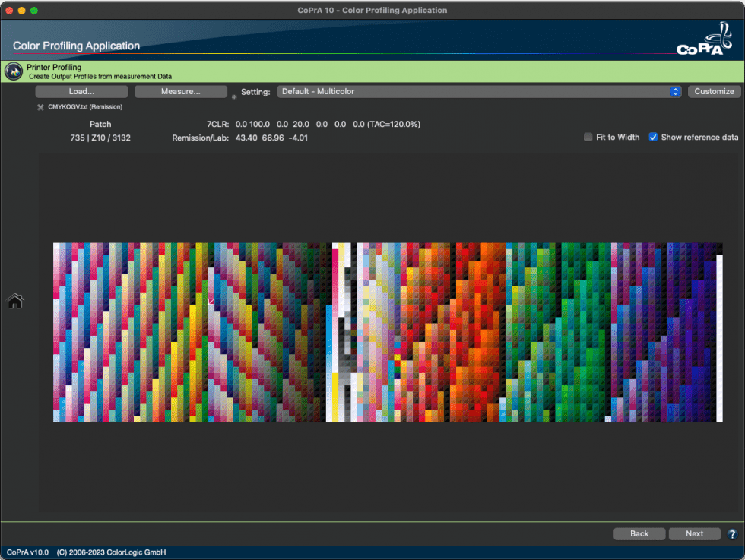Open the Printer Profiling module icon
Image resolution: width=745 pixels, height=560 pixels.
[x=13, y=70]
